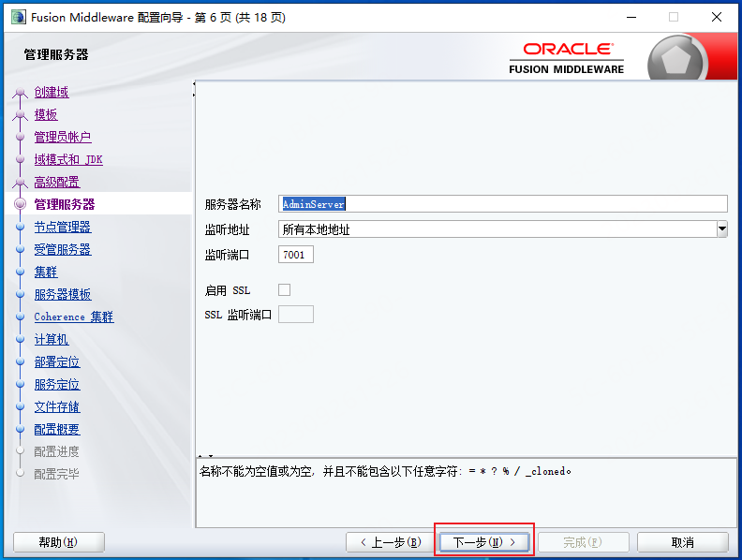Open 配置概要 step
The height and width of the screenshot is (560, 742).
(57, 430)
